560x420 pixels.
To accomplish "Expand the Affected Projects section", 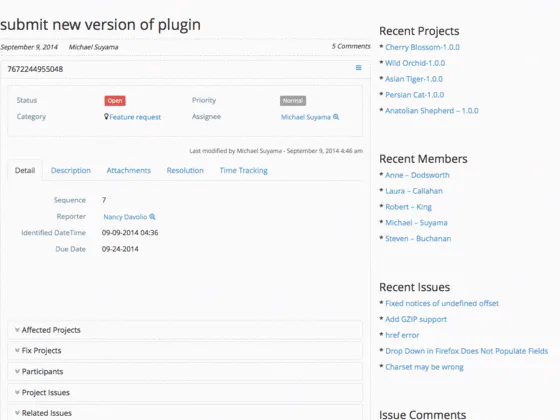I will pyautogui.click(x=185, y=330).
